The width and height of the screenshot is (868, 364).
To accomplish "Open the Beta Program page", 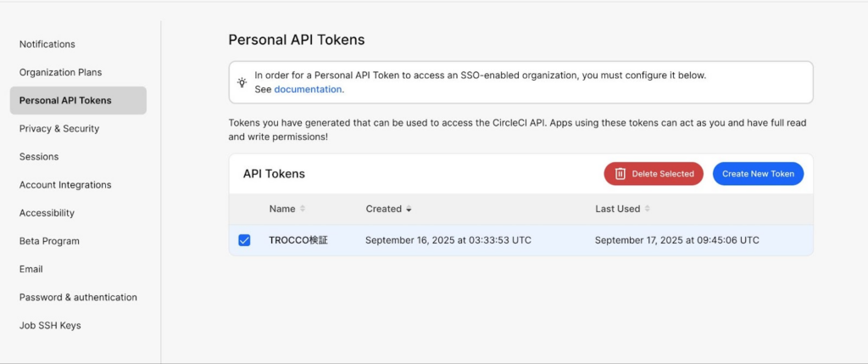I will [x=49, y=241].
